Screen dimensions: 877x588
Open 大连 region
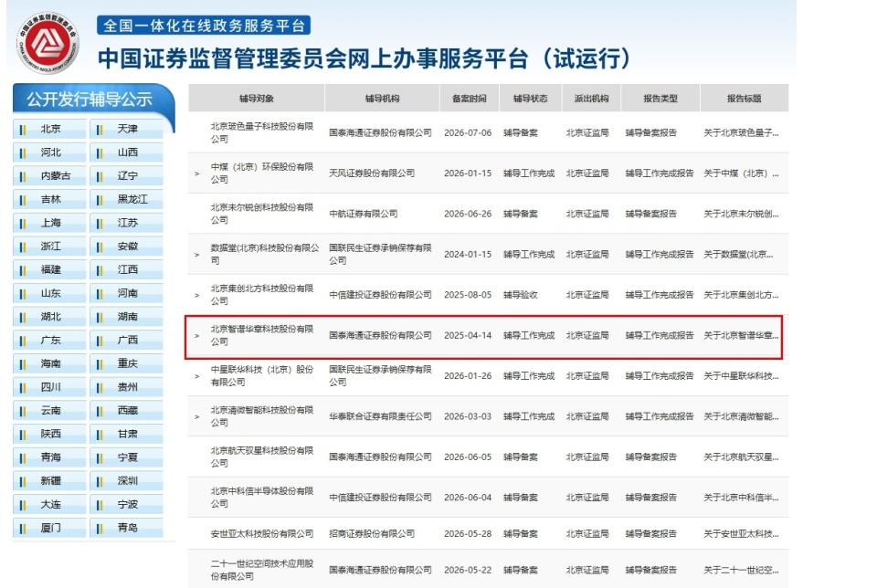[49, 505]
